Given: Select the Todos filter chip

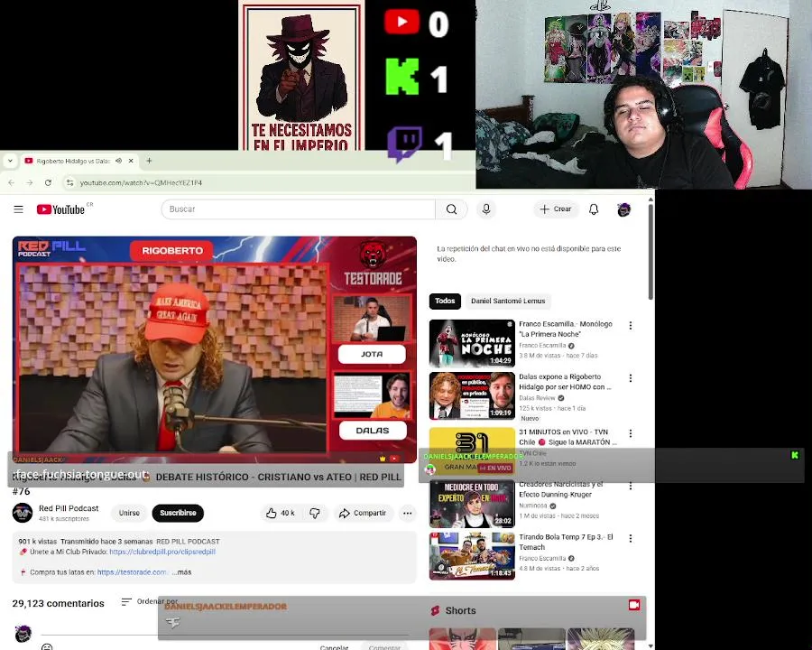Looking at the screenshot, I should pos(445,302).
